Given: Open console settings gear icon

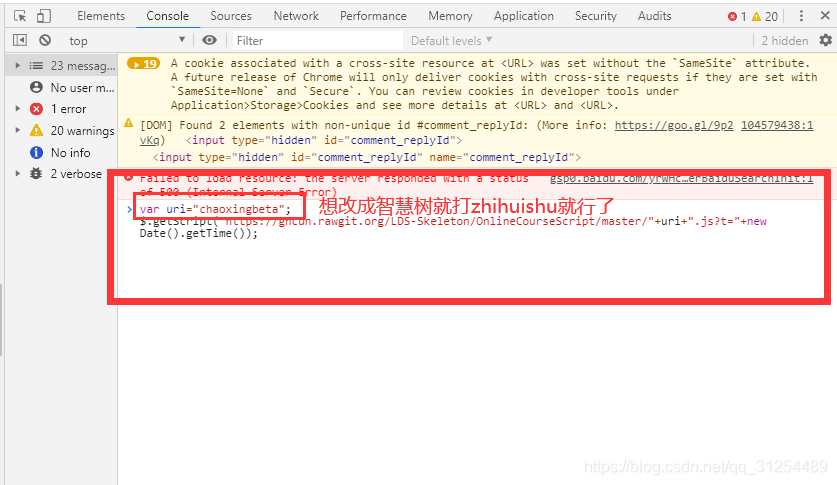Looking at the screenshot, I should click(x=825, y=40).
